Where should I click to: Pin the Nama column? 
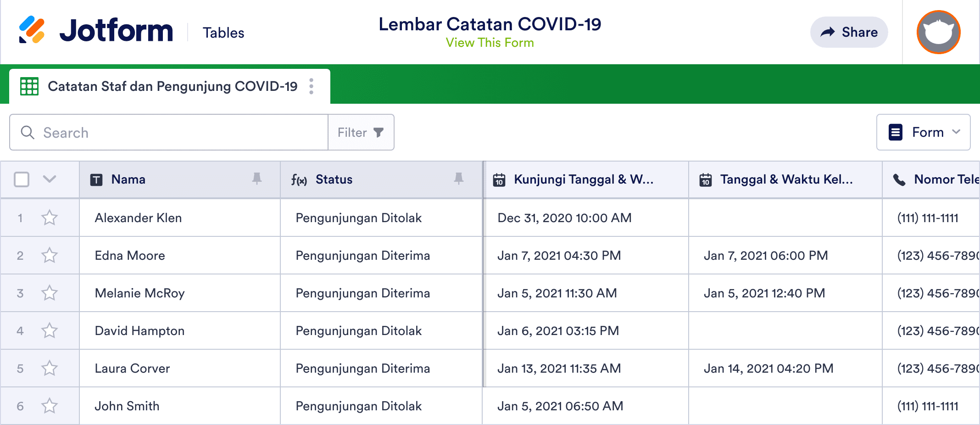coord(257,179)
